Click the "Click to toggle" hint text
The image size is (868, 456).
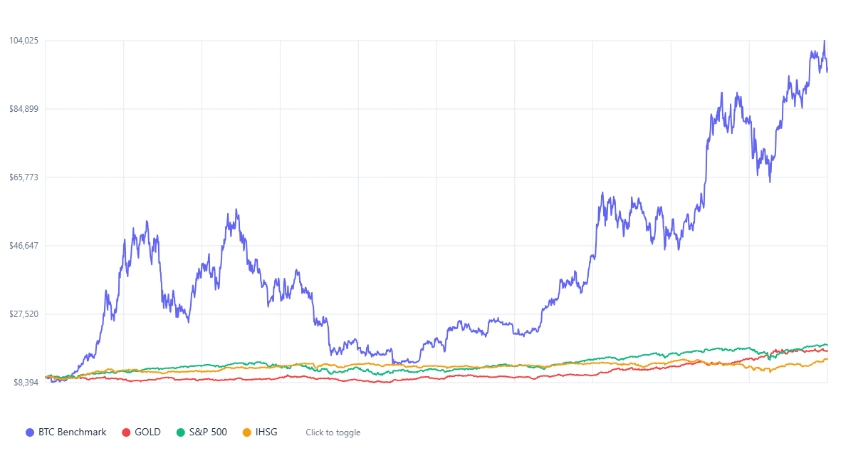(333, 432)
